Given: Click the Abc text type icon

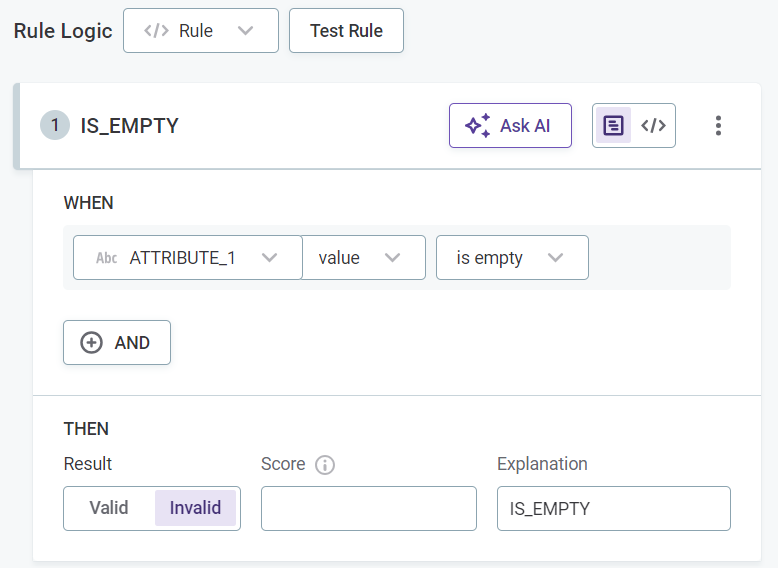Looking at the screenshot, I should tap(106, 258).
